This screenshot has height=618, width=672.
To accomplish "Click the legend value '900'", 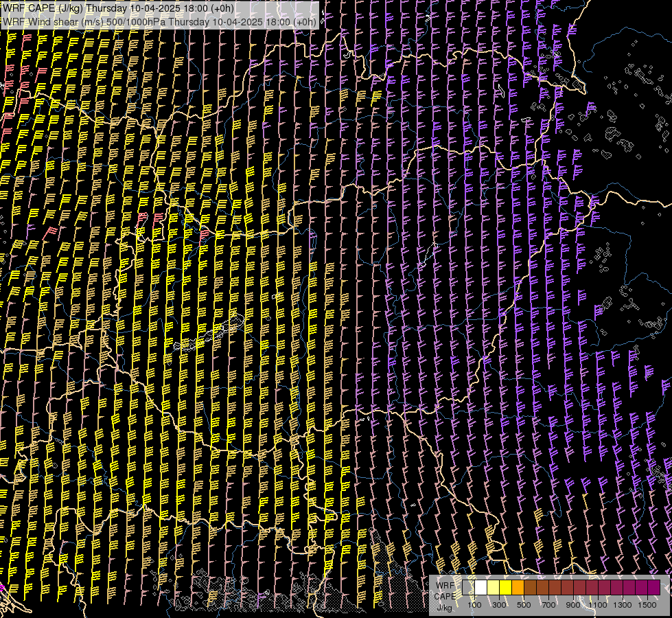I will pyautogui.click(x=573, y=605).
